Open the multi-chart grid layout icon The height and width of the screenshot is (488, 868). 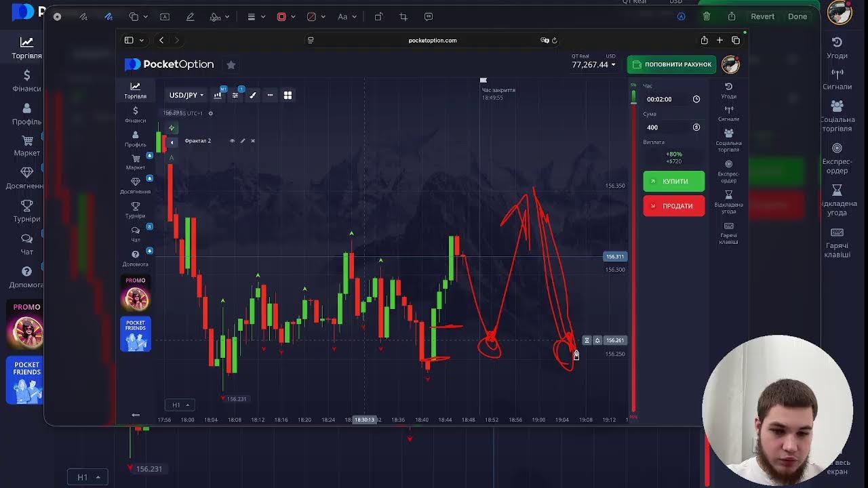point(288,95)
